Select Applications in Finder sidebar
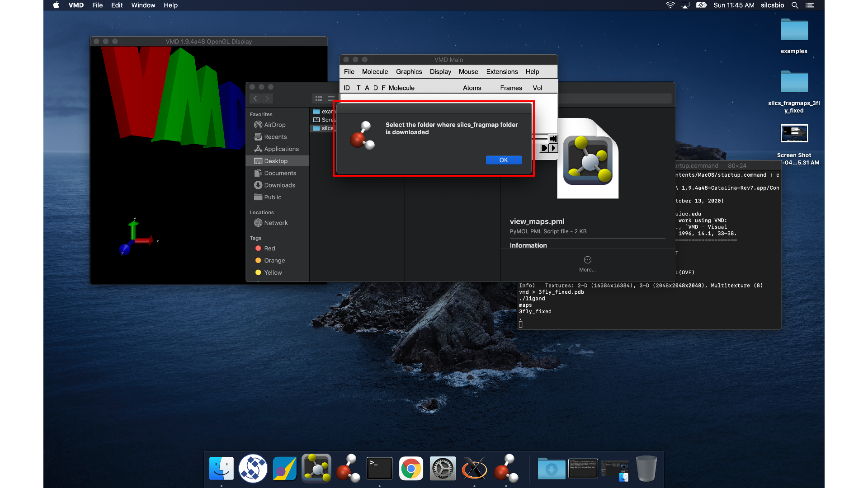Screen dimensions: 868x488 pyautogui.click(x=278, y=149)
